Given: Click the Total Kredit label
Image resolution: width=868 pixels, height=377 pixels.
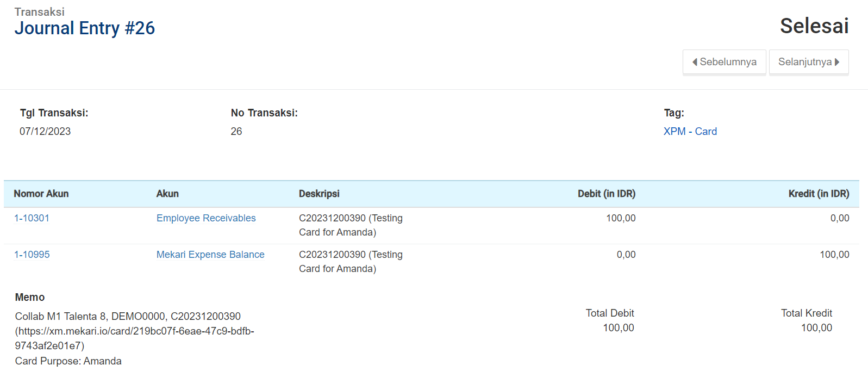Looking at the screenshot, I should point(807,313).
